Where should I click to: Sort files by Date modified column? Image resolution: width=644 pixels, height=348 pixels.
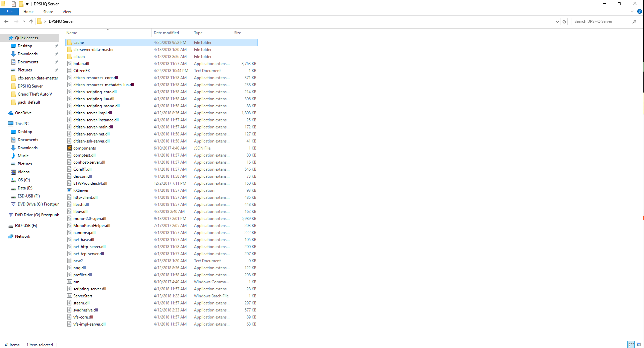[166, 33]
